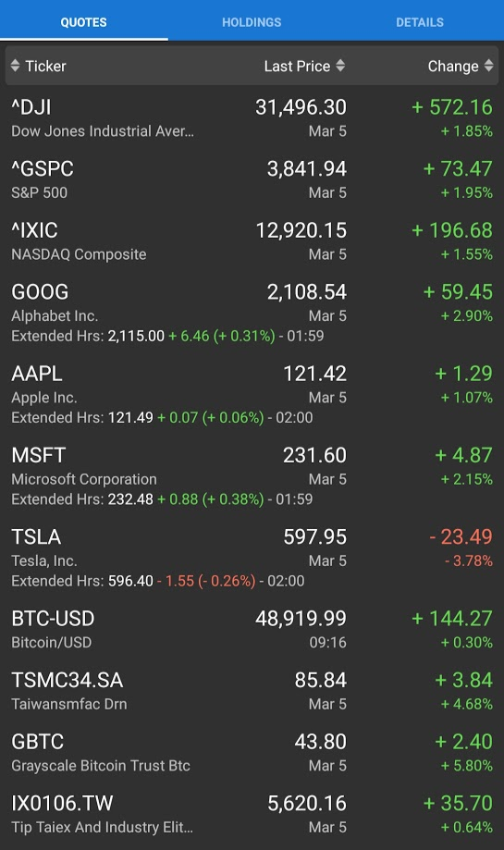The height and width of the screenshot is (850, 504).
Task: Tap the GBTC Grayscale Bitcoin Trust row
Action: pos(252,753)
